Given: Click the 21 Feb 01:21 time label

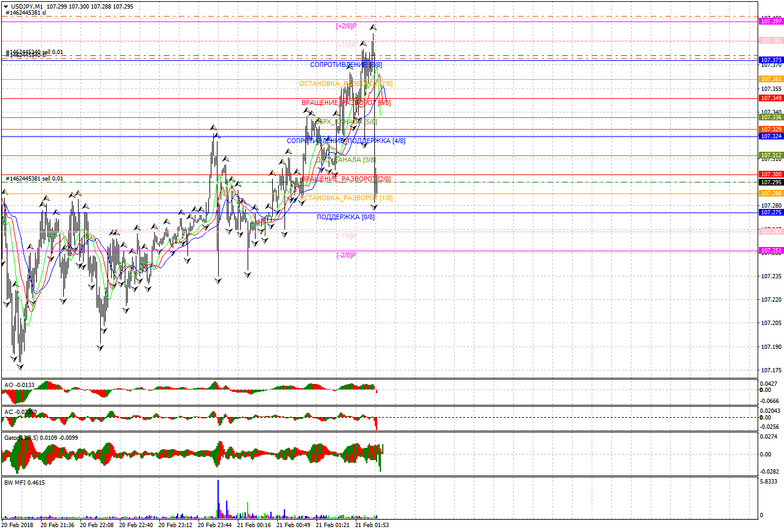Looking at the screenshot, I should click(x=332, y=525).
